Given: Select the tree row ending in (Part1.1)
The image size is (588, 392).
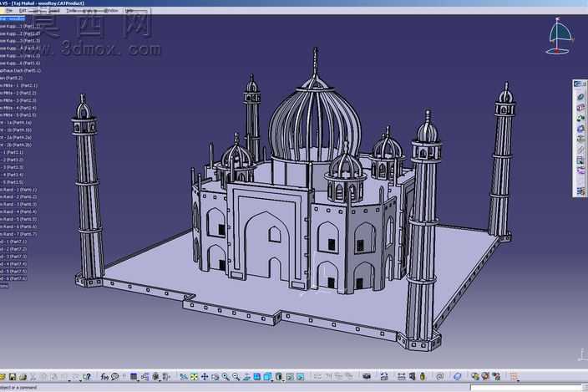Looking at the screenshot, I should pos(19,26).
